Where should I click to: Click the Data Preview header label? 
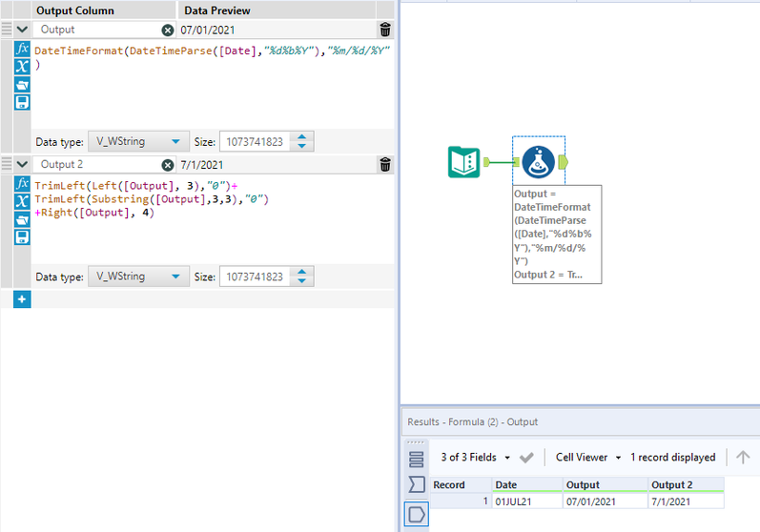(x=217, y=10)
